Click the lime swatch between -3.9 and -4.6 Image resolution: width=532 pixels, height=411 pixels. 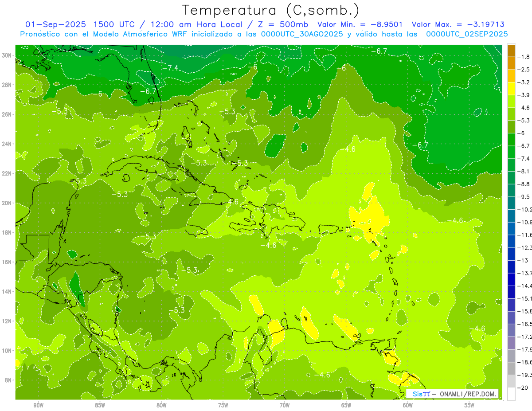pos(511,101)
